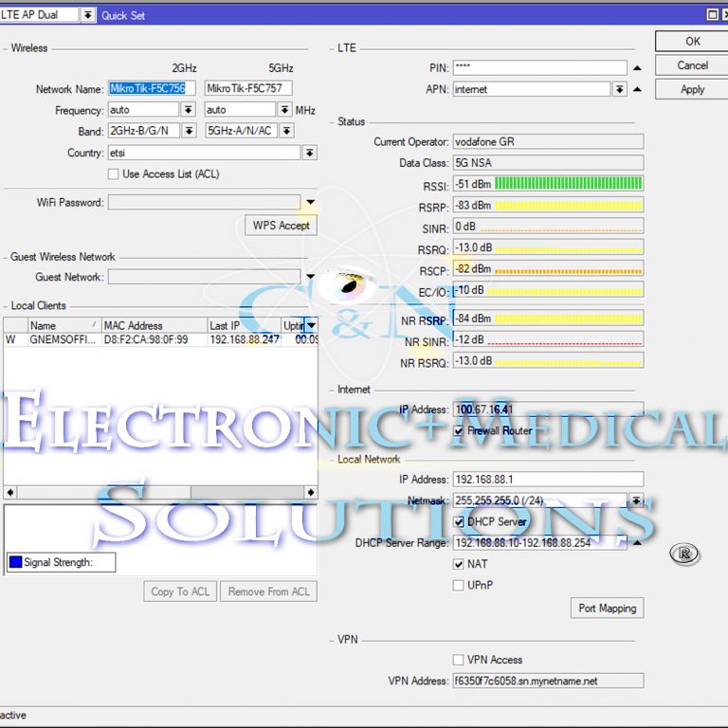Sort clients by MAC Address column
728x728 pixels.
155,325
